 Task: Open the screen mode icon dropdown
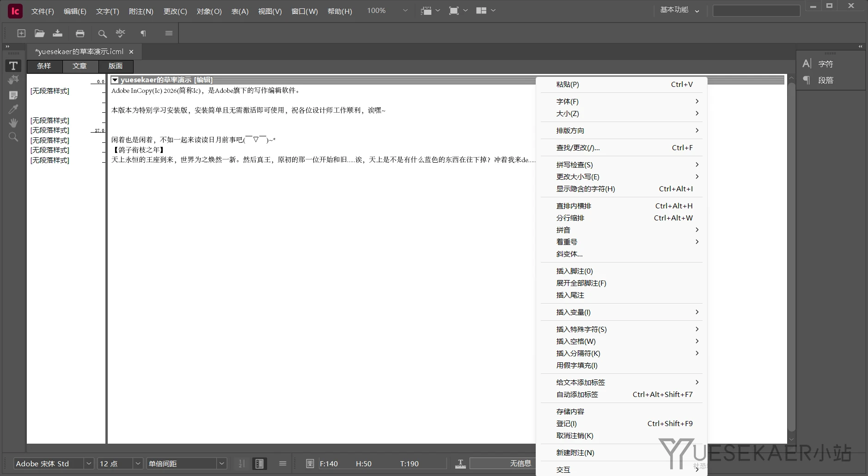click(x=458, y=11)
